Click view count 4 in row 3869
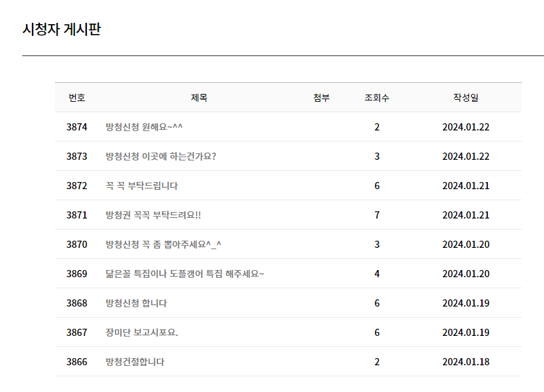 (x=377, y=274)
